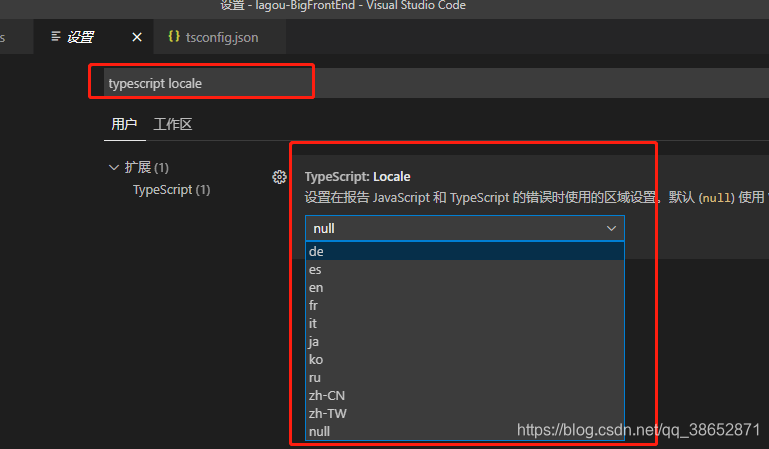
Task: Click the dropdown chevron arrow of Locale selector
Action: 611,228
